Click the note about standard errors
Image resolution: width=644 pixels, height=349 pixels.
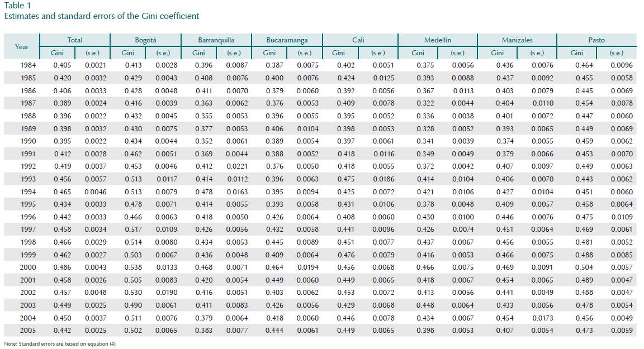click(60, 343)
